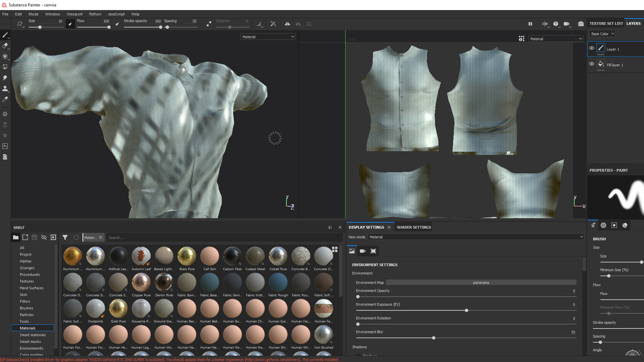644x362 pixels.
Task: Open the Edit menu
Action: point(18,14)
